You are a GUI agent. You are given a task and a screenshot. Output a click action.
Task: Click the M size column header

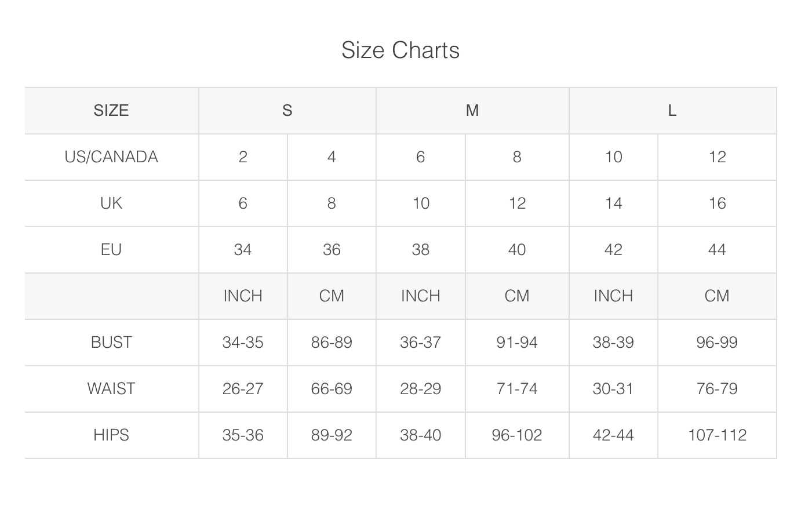coord(472,110)
